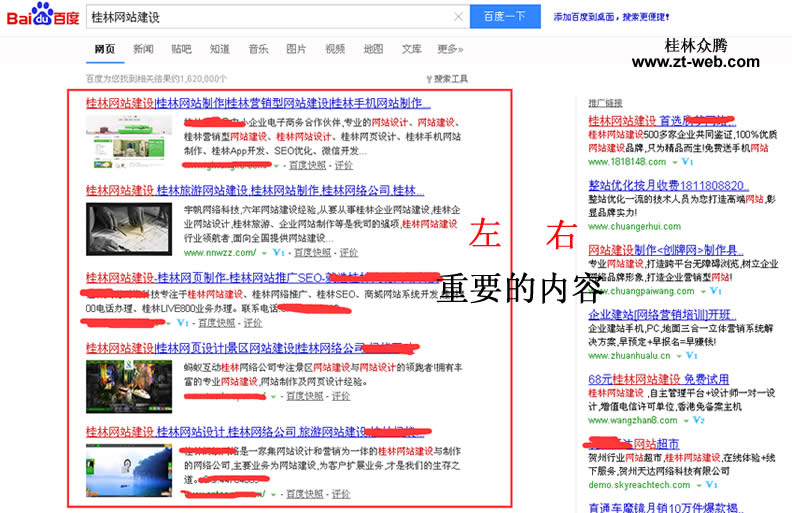
Task: Click the V1 badge beside www.nnwzz.com/
Action: click(x=279, y=252)
